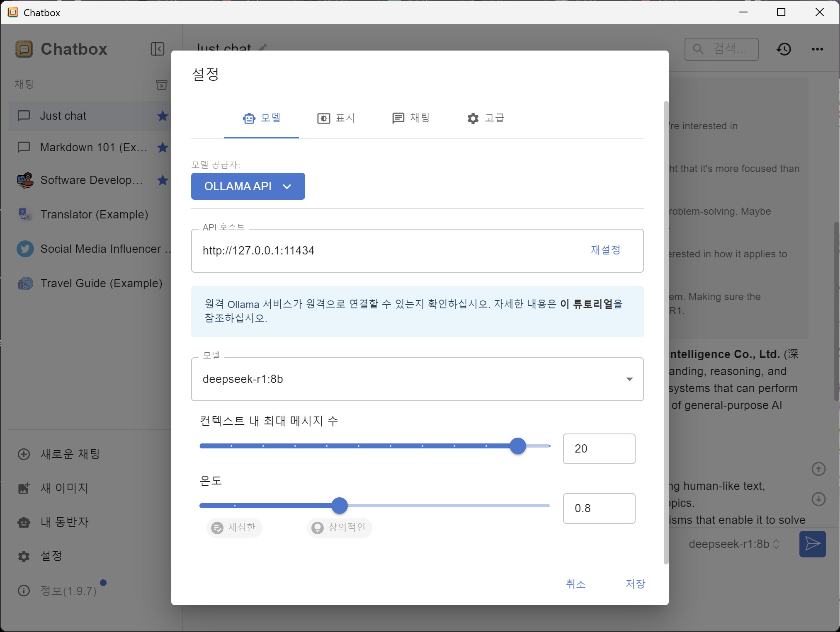This screenshot has height=632, width=840.
Task: Collapse the sidebar with panel icon
Action: pyautogui.click(x=157, y=49)
